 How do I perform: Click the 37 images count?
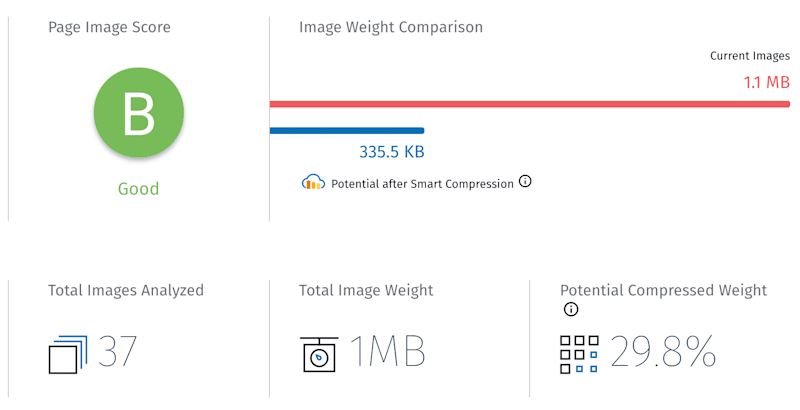click(x=117, y=352)
